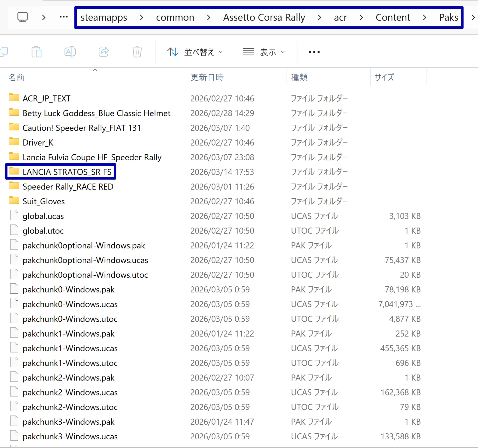Click the delete trash can icon

pos(137,52)
